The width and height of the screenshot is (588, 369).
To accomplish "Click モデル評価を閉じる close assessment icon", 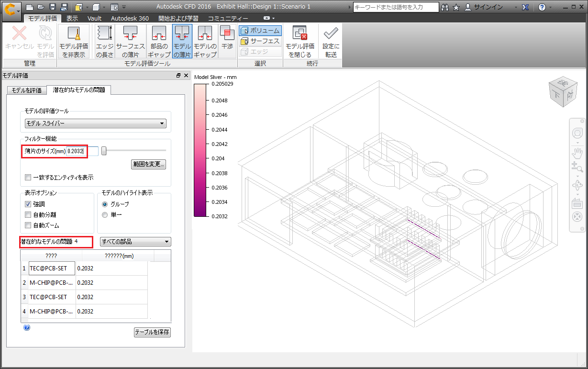I will 300,41.
